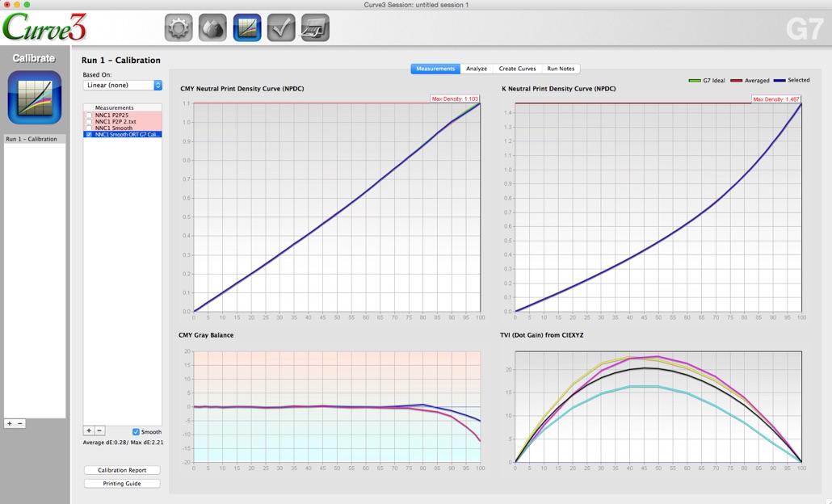Open the Printing Guide

[121, 483]
